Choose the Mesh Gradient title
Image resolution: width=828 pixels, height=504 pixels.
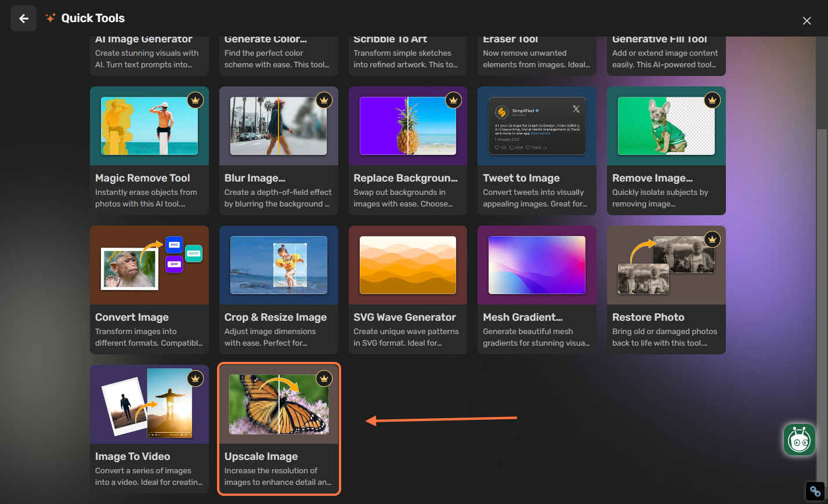pos(523,317)
